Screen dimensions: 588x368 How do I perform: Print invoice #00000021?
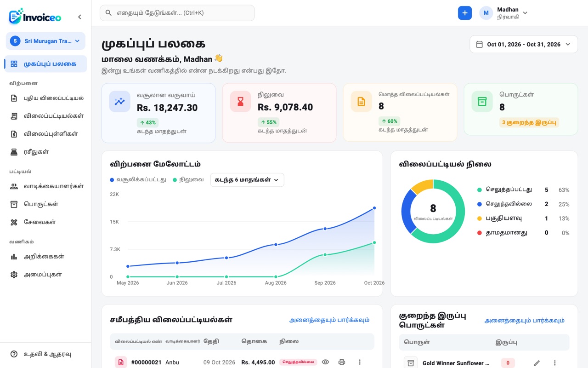point(342,362)
